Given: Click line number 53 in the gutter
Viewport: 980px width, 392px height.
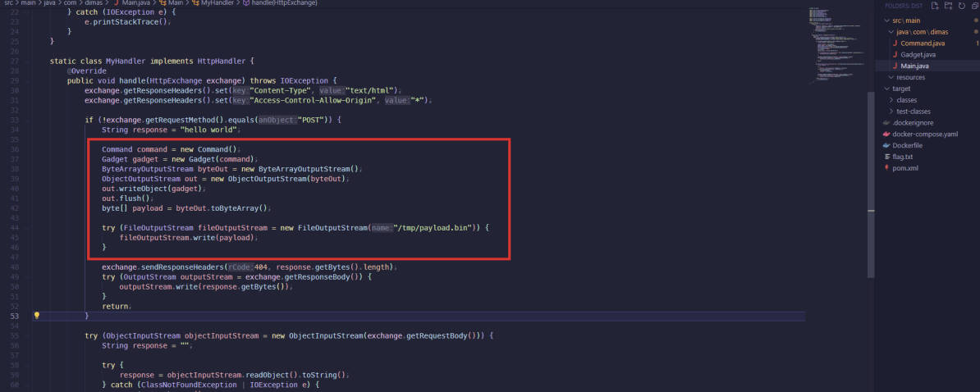Looking at the screenshot, I should (x=16, y=316).
